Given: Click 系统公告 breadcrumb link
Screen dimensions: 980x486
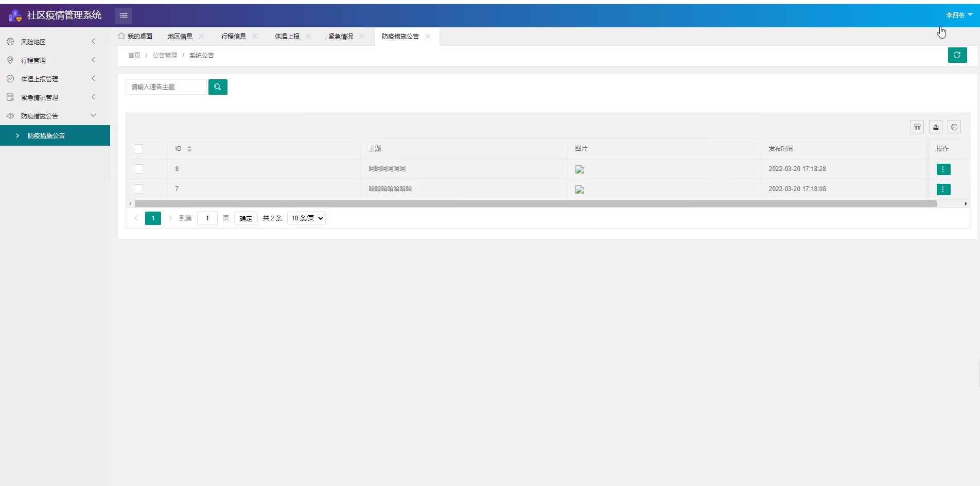Looking at the screenshot, I should (x=202, y=56).
